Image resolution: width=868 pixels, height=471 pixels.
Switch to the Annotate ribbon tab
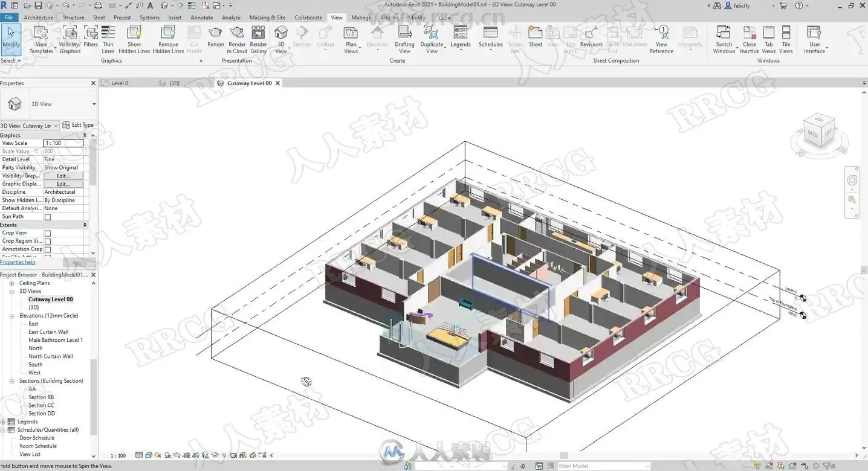click(202, 18)
